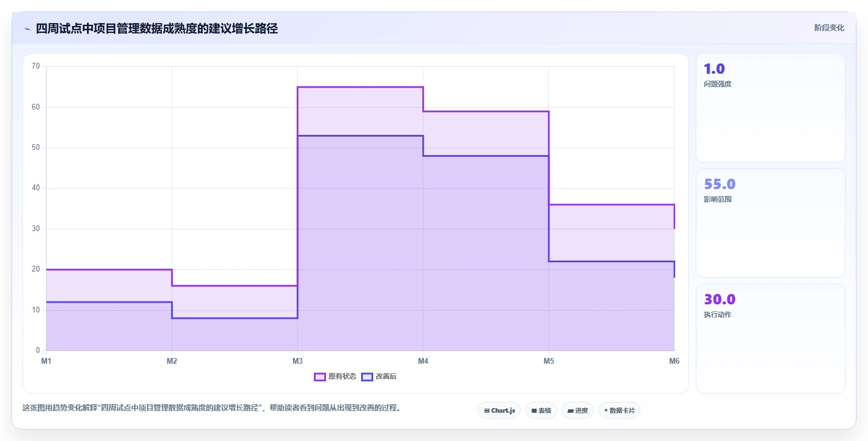This screenshot has height=441, width=868.
Task: Click the 40 y-axis value
Action: [x=36, y=188]
